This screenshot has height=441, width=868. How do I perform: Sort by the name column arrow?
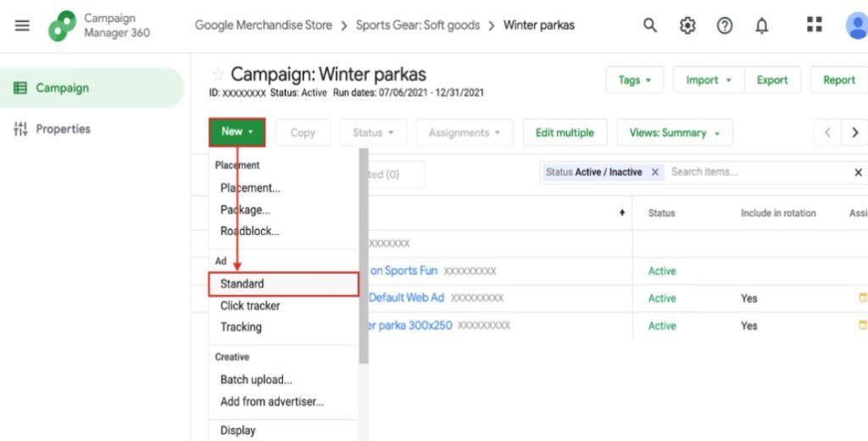pyautogui.click(x=622, y=213)
